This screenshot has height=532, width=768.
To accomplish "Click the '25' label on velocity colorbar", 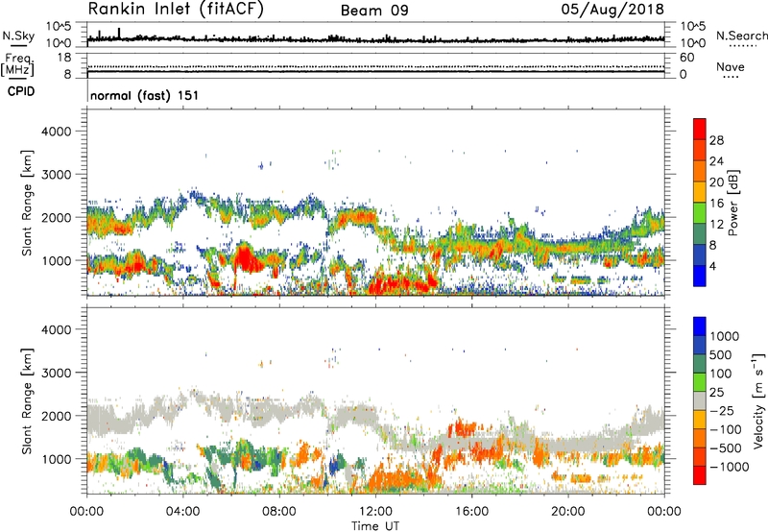I will (x=716, y=392).
